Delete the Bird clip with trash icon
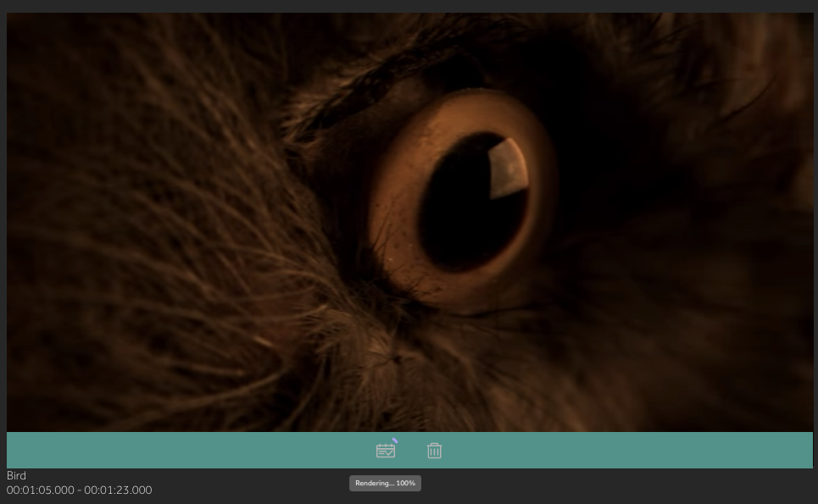 434,451
